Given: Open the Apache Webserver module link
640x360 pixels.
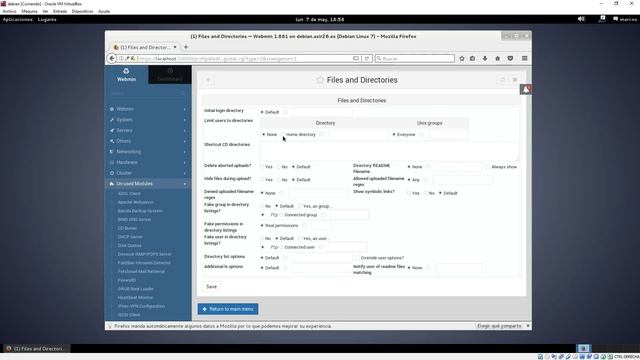Looking at the screenshot, I should [136, 202].
